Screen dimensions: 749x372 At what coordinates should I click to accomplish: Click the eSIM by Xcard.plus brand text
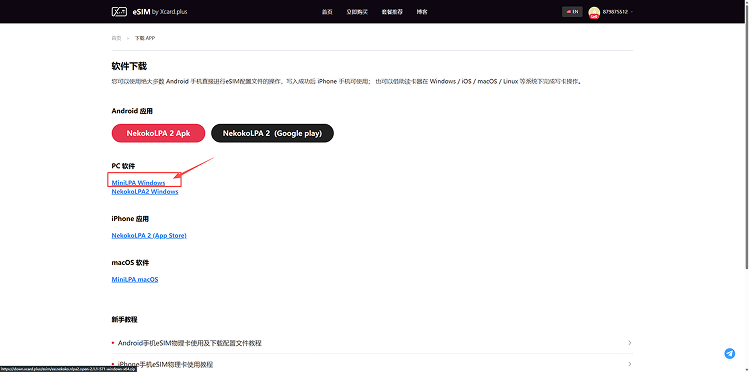[x=160, y=11]
